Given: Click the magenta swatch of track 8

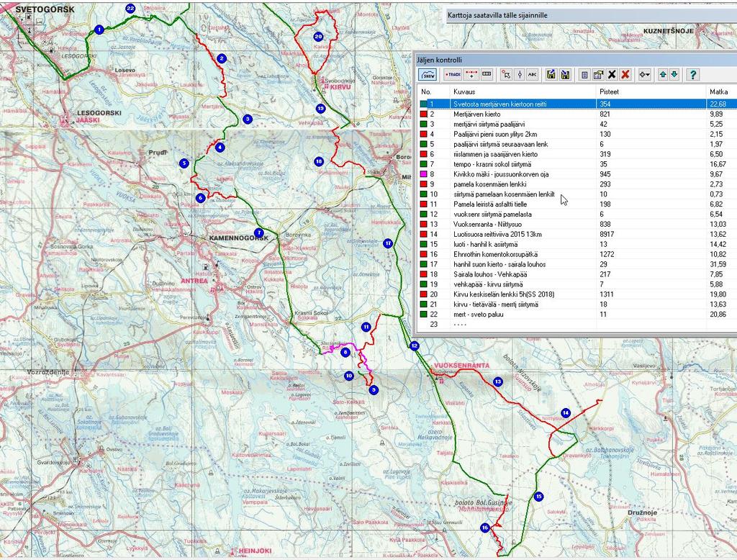Looking at the screenshot, I should (x=423, y=174).
